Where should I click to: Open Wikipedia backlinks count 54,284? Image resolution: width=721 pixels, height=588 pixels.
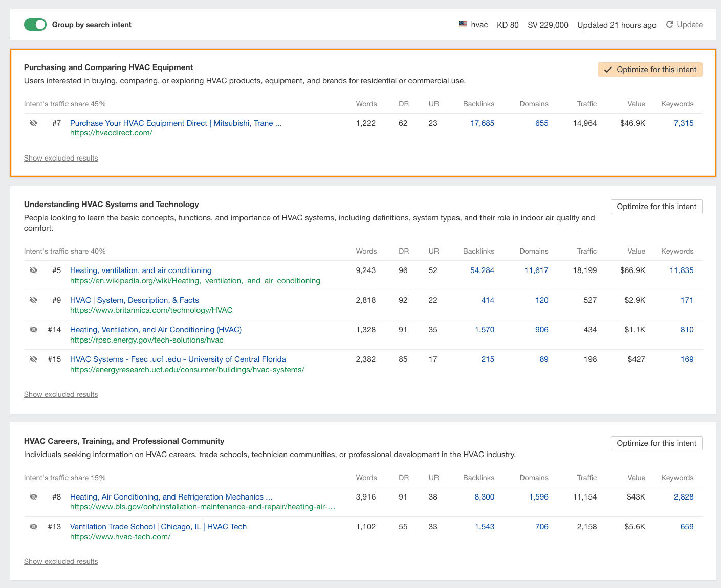coord(482,270)
